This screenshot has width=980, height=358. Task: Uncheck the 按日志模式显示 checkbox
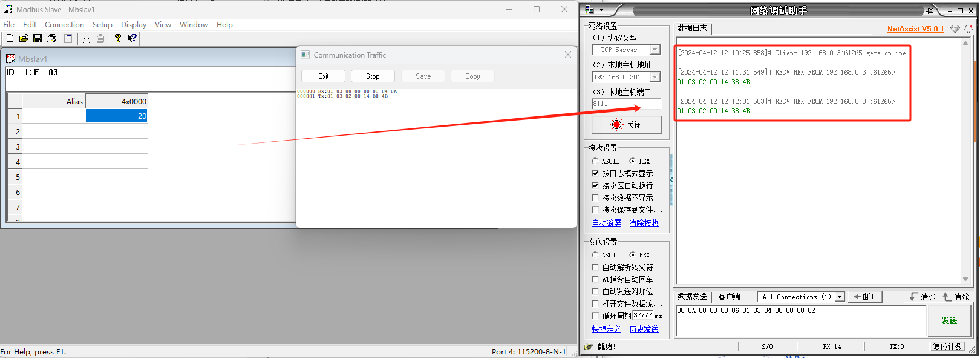click(595, 173)
